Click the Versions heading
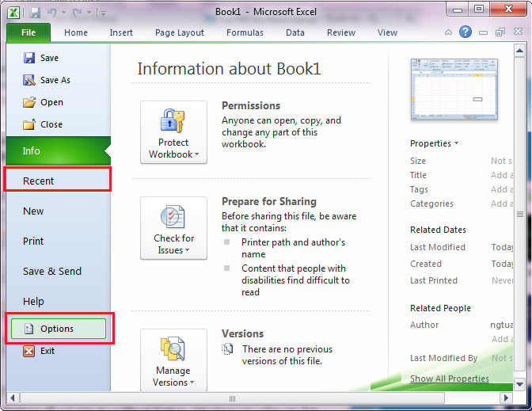The image size is (532, 411). (x=242, y=333)
